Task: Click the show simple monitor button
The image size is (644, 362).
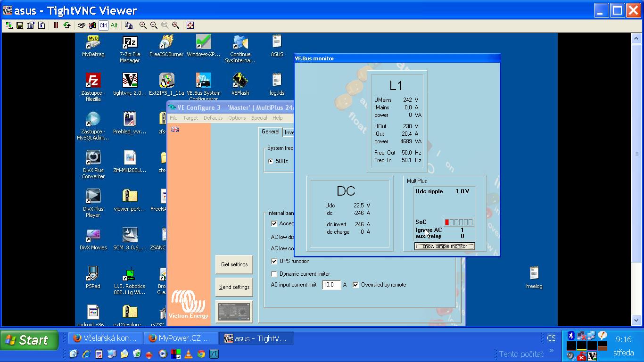Action: click(x=444, y=247)
